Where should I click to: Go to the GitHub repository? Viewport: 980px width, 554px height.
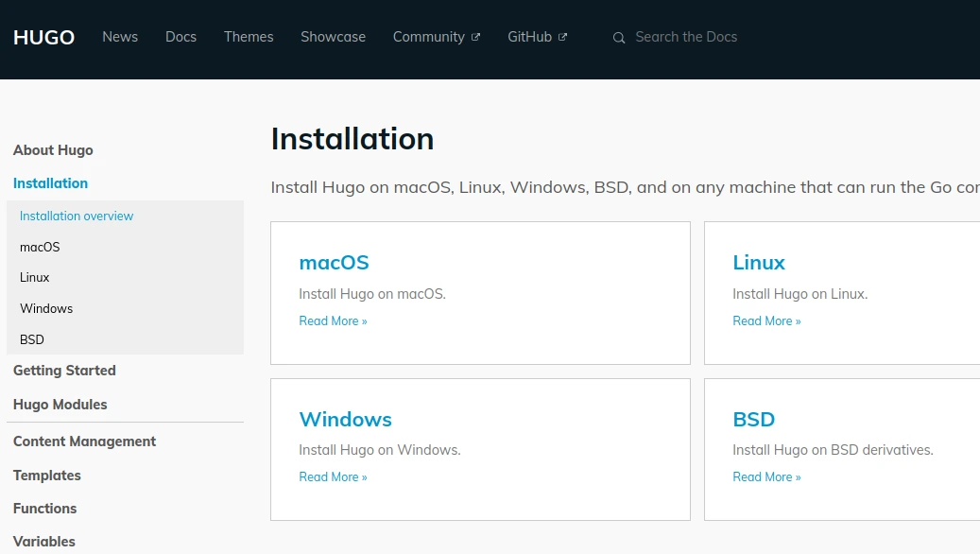[x=529, y=37]
